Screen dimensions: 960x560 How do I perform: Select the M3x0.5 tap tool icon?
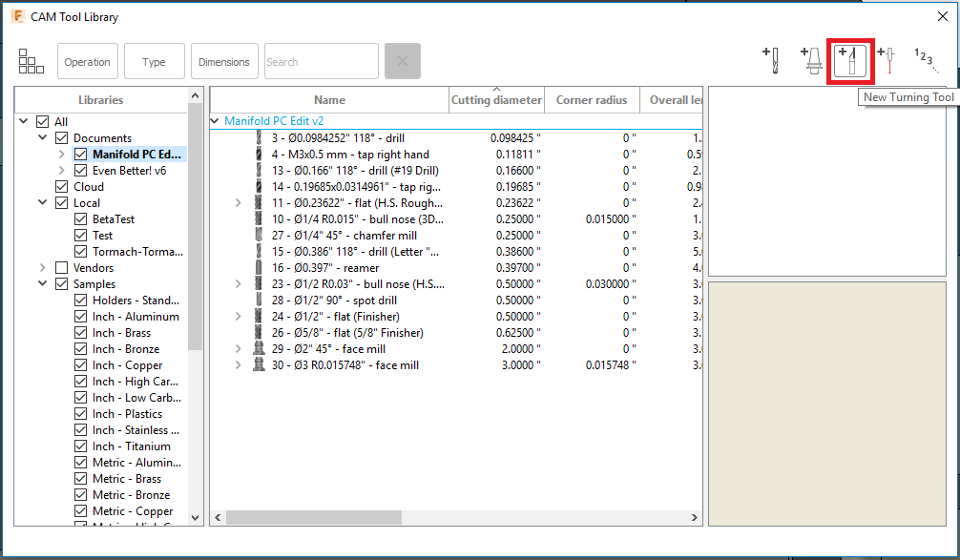[259, 155]
